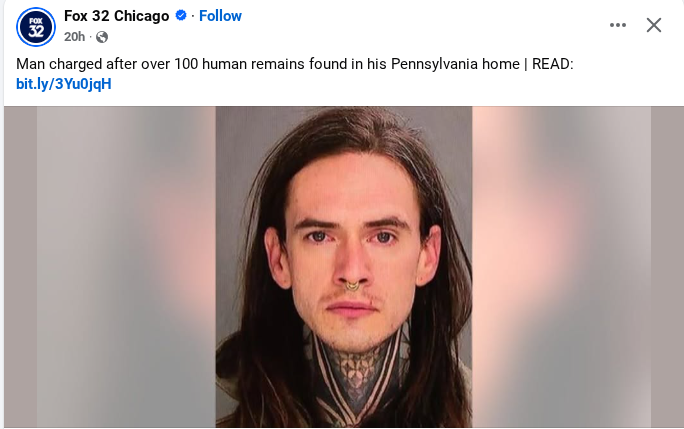The height and width of the screenshot is (429, 684).
Task: Click the small 'FOX' text in the logo
Action: (x=36, y=21)
